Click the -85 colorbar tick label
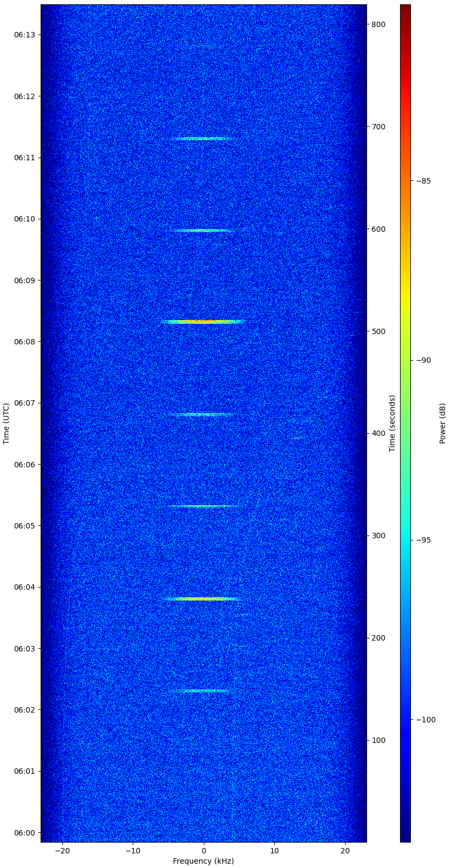Viewport: 451px width, 868px height. click(x=423, y=181)
